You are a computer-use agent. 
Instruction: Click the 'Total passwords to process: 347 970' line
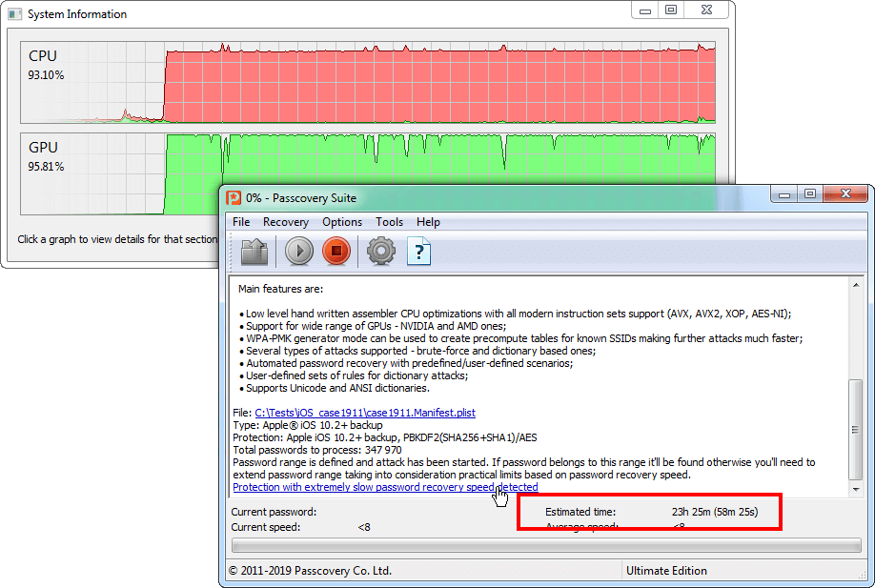317,450
